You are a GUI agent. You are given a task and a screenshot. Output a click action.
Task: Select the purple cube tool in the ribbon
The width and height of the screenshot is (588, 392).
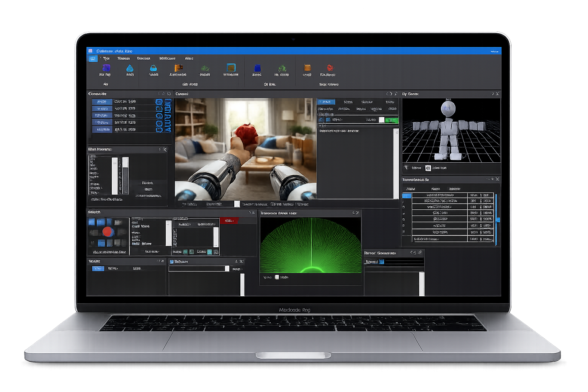click(106, 68)
